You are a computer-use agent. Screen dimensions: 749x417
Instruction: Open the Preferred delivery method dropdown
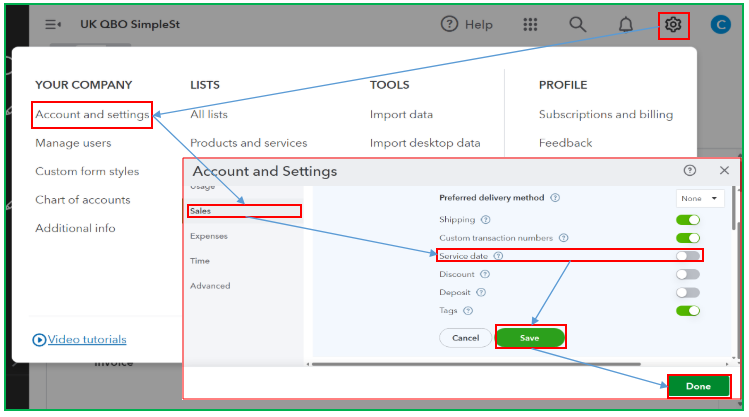(700, 198)
